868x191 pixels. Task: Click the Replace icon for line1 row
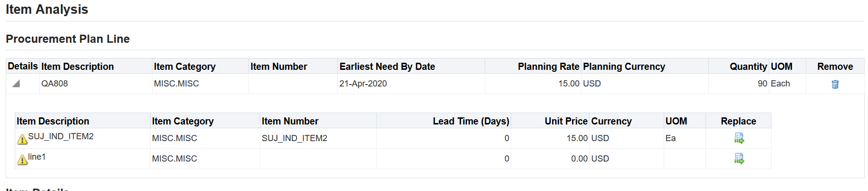point(739,159)
